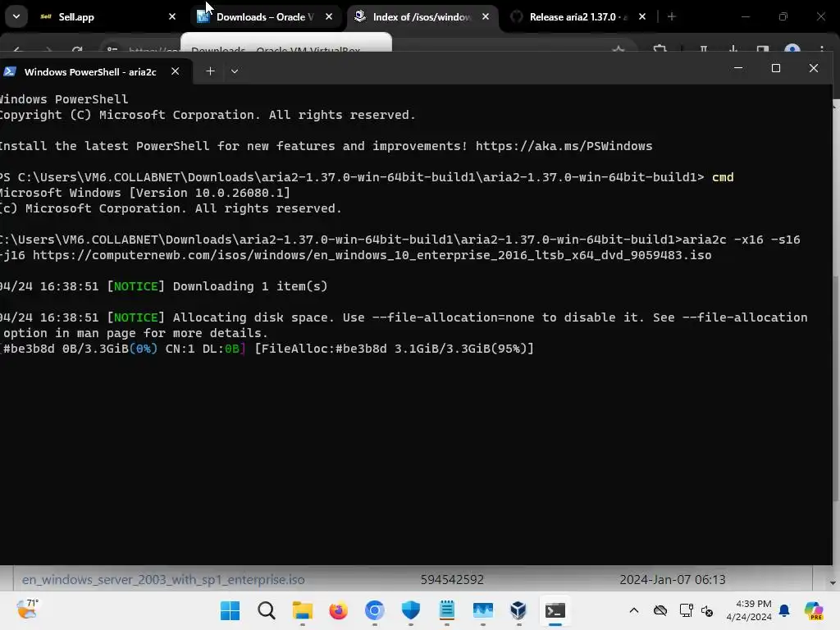Maximize the terminal window
The image size is (840, 630).
tap(776, 68)
